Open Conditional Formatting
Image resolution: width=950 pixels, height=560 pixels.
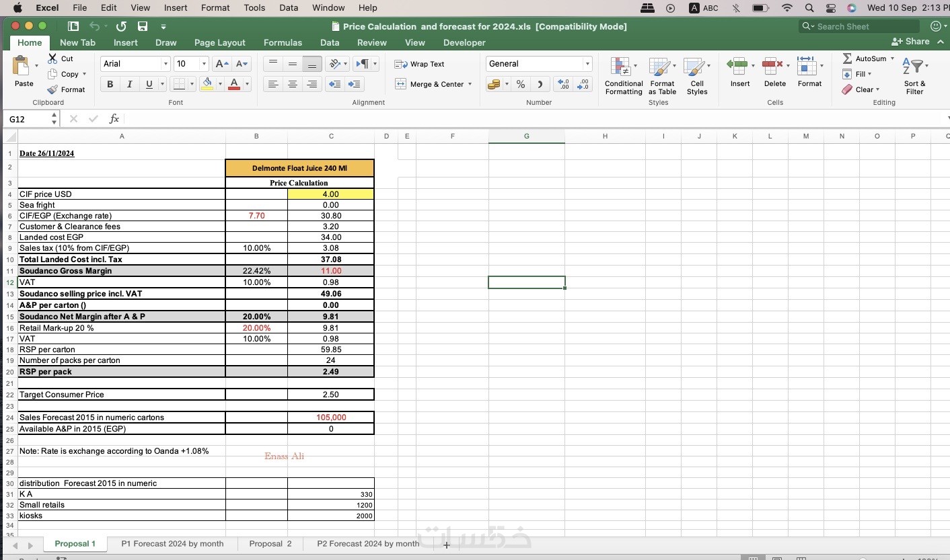624,75
